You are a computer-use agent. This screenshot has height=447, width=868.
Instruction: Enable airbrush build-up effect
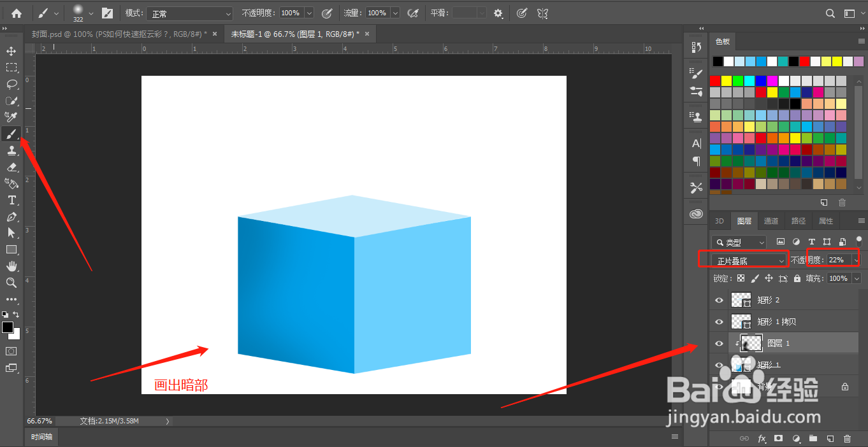[412, 13]
